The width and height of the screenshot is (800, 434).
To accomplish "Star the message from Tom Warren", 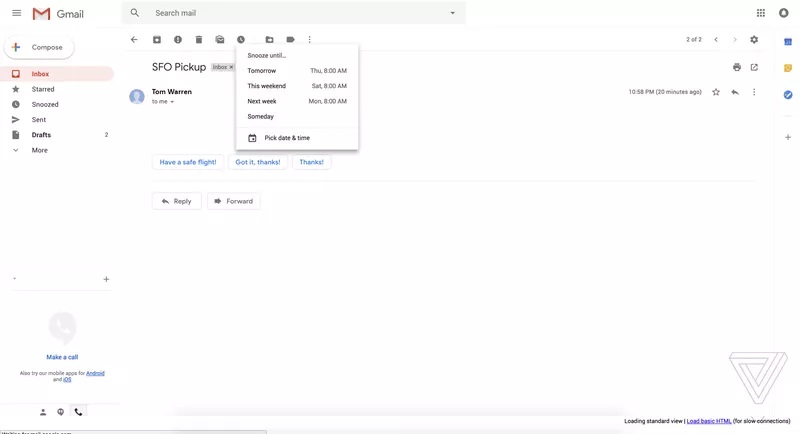I will point(716,92).
